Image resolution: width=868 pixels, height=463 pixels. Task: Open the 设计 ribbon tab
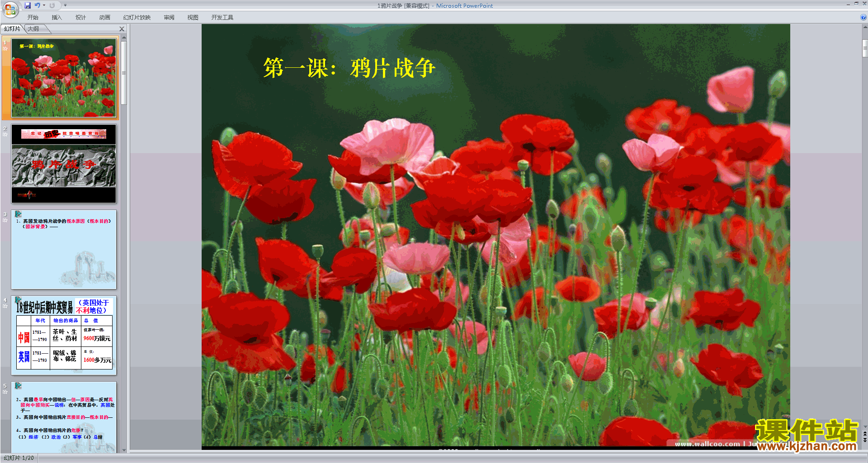coord(81,18)
